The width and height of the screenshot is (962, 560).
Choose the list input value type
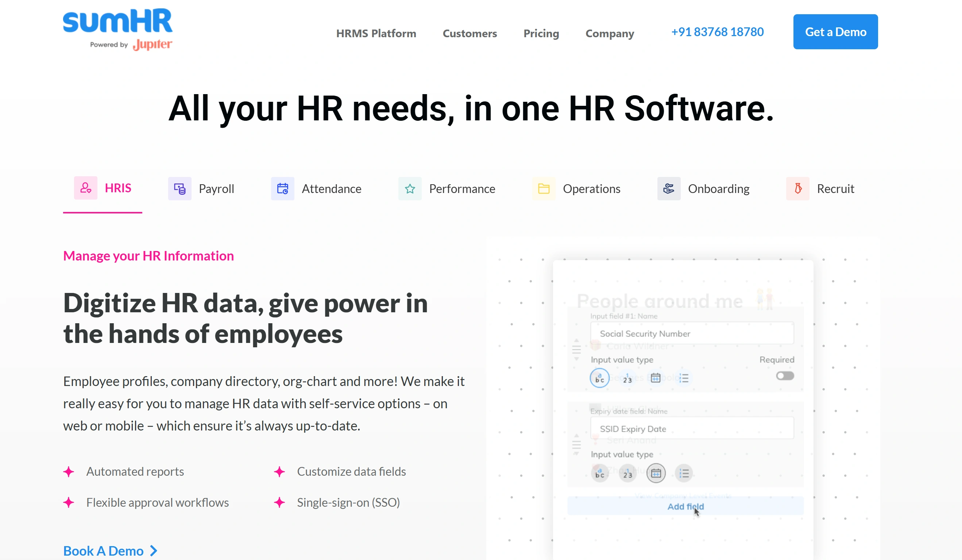pyautogui.click(x=684, y=378)
